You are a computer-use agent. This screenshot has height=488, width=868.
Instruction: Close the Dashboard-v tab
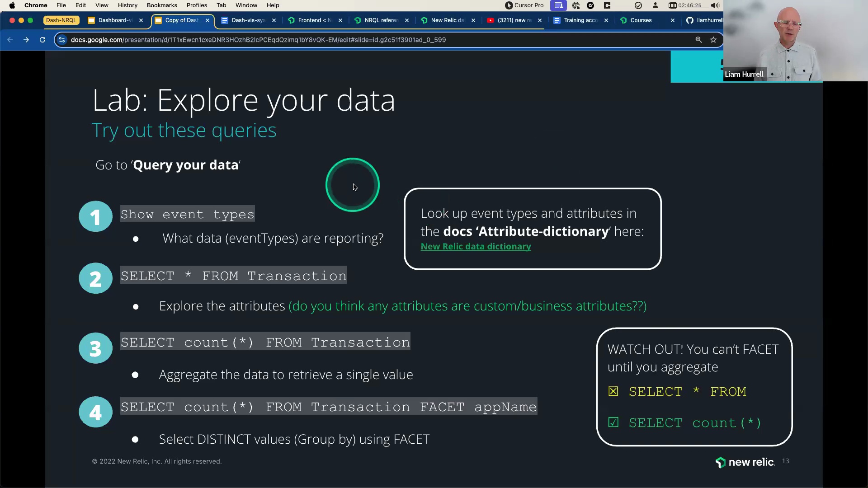(141, 20)
